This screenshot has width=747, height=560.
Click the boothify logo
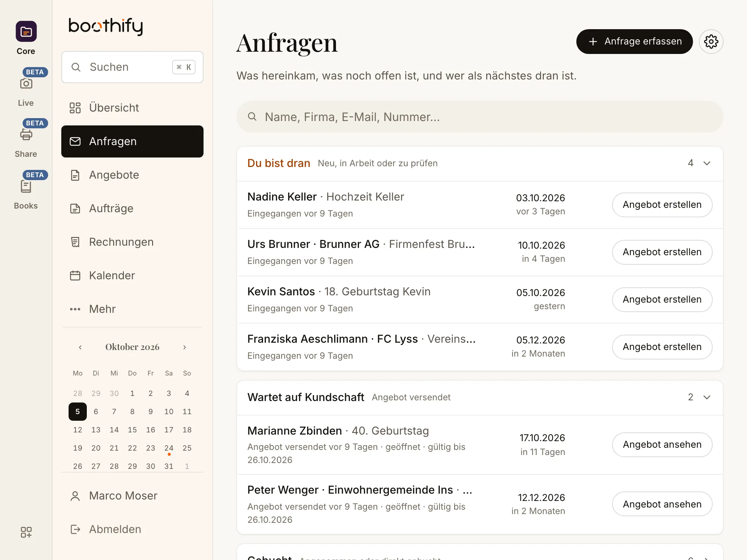tap(106, 26)
